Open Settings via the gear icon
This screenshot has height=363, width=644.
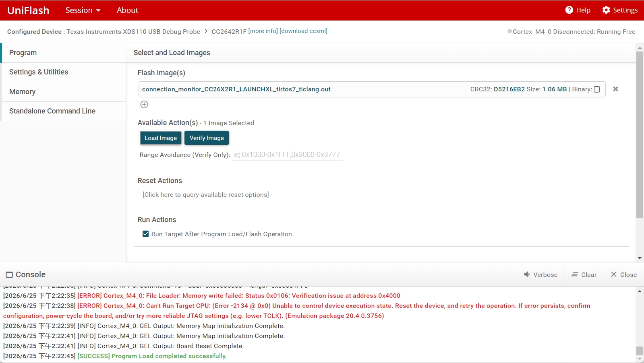606,10
